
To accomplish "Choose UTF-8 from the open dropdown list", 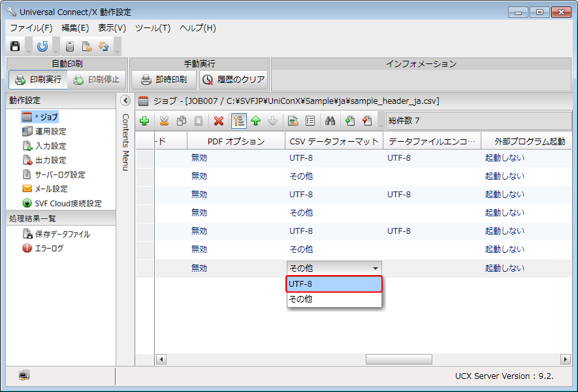I will click(x=334, y=284).
